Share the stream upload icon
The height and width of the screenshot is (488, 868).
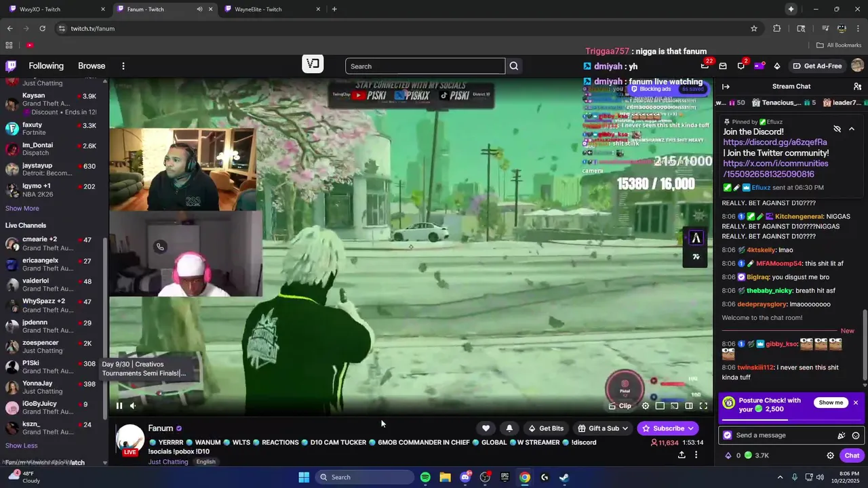pyautogui.click(x=682, y=455)
